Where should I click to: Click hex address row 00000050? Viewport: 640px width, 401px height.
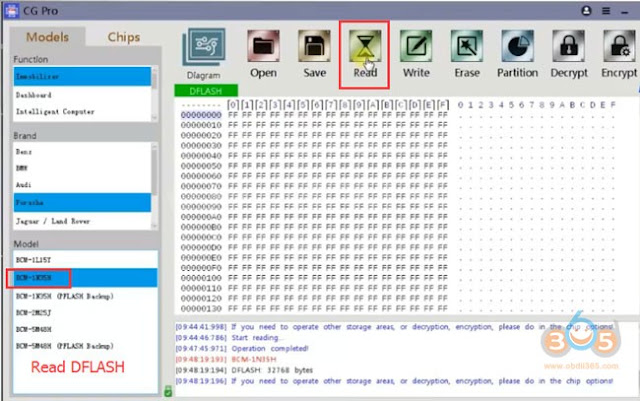point(201,166)
